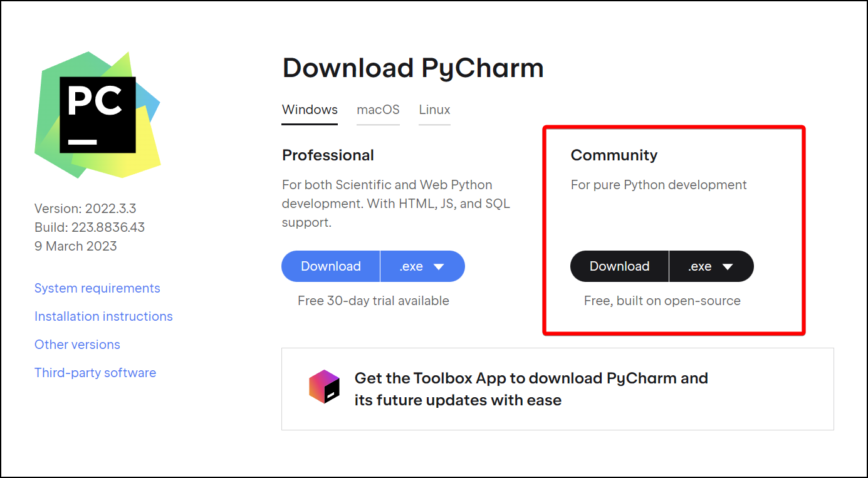Image resolution: width=868 pixels, height=478 pixels.
Task: Open the System requirements link
Action: 97,288
